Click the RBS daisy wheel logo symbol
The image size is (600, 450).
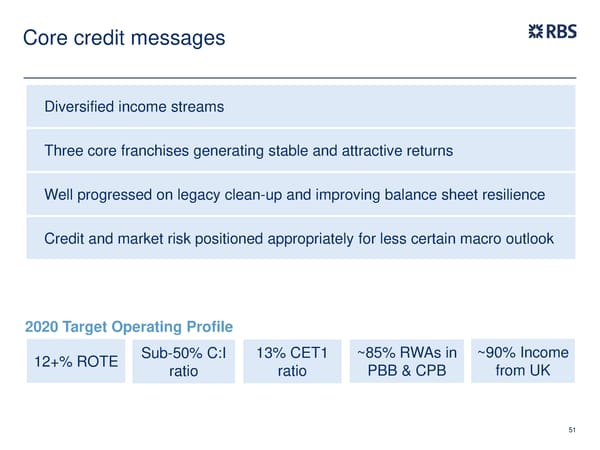pyautogui.click(x=535, y=32)
